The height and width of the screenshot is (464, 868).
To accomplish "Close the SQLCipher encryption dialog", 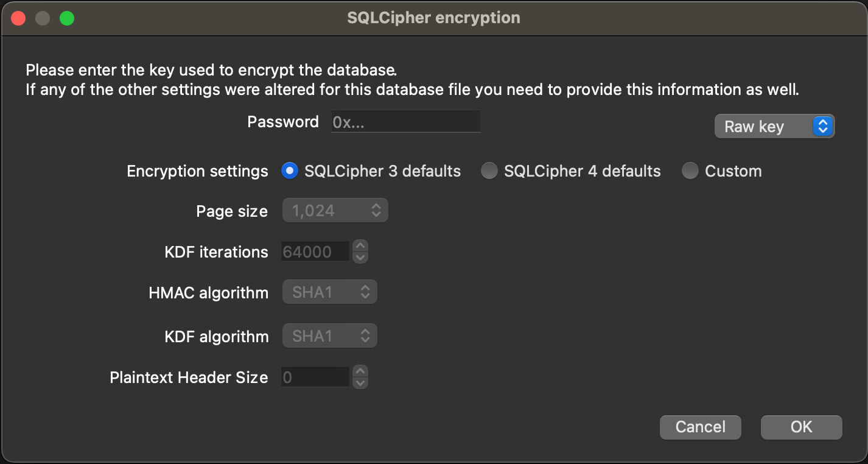I will 18,18.
